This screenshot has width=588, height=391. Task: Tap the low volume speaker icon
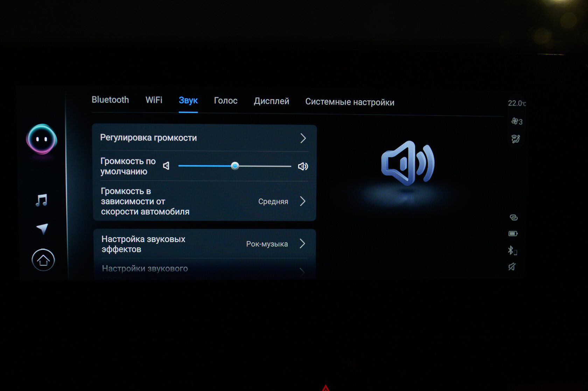(166, 166)
